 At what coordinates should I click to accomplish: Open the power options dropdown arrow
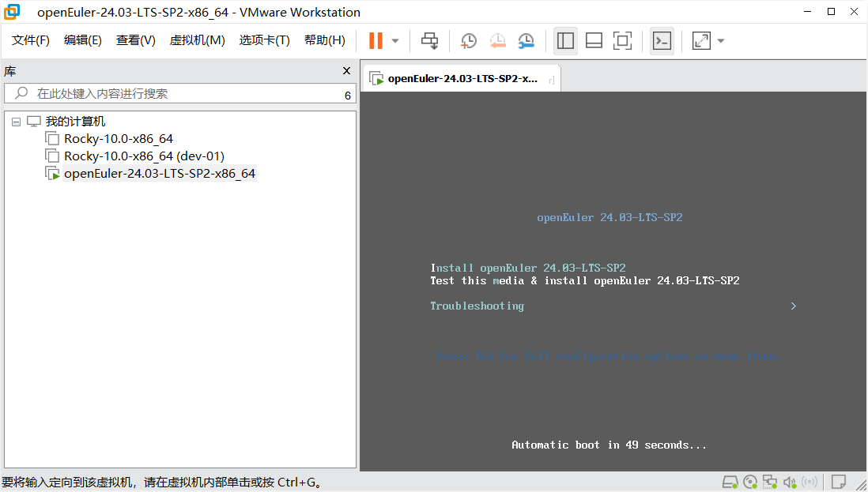(x=395, y=41)
